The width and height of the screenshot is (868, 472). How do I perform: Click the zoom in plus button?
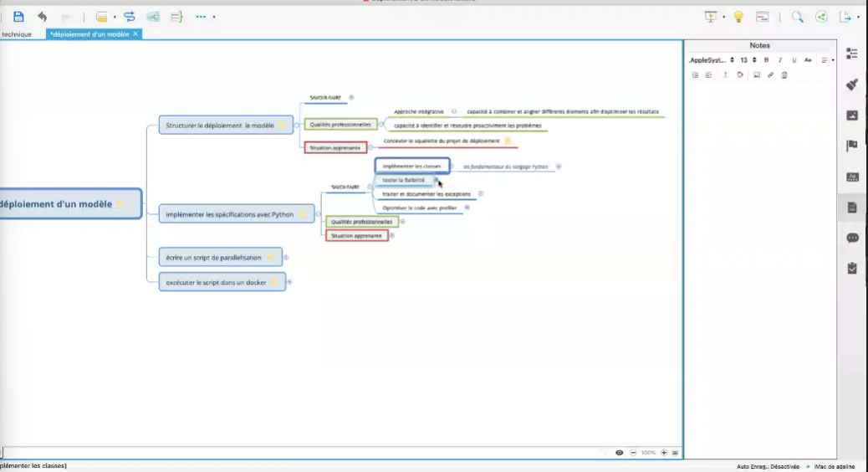[x=664, y=452]
